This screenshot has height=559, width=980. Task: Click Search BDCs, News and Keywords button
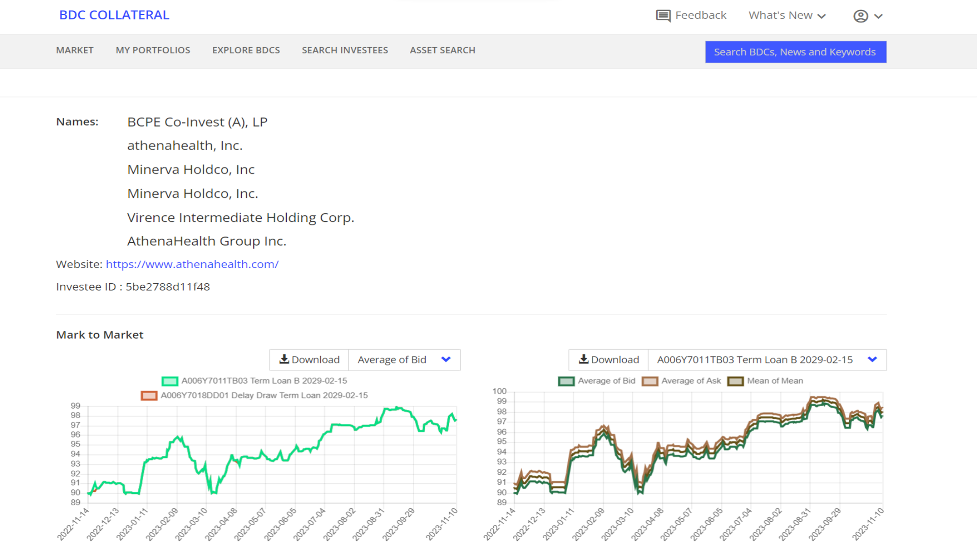coord(795,52)
